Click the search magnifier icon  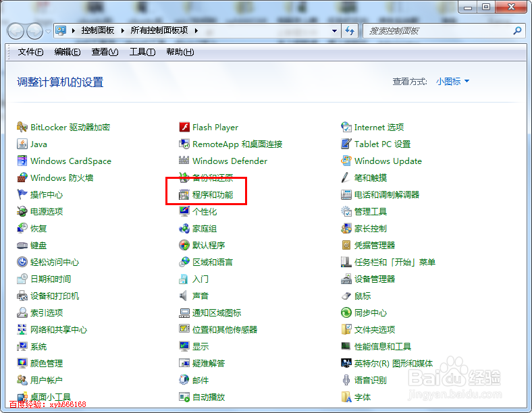click(517, 31)
